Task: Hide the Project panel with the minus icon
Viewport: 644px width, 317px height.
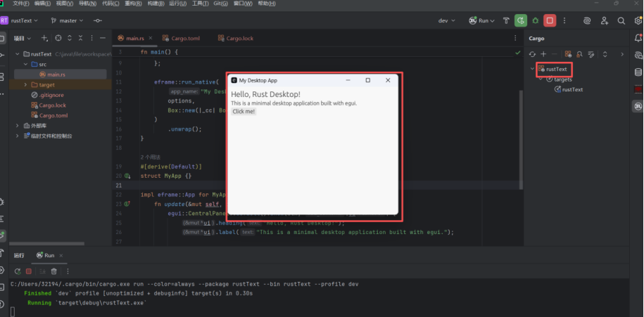Action: (x=103, y=38)
